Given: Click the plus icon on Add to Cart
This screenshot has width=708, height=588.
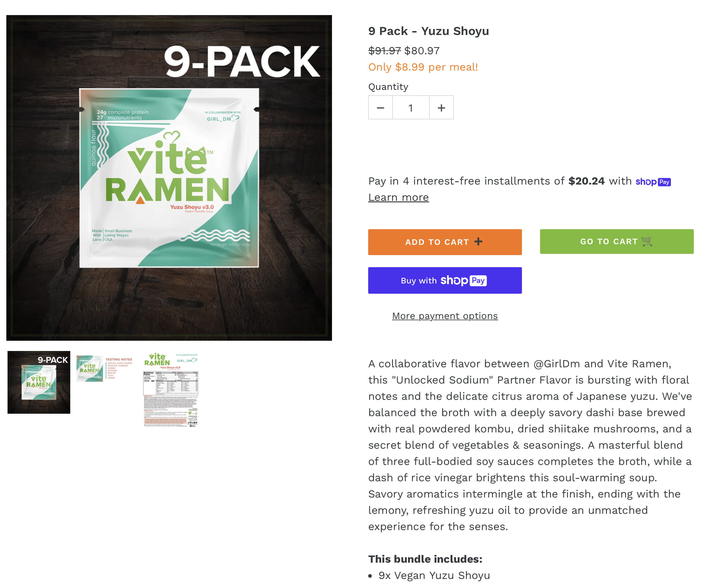Looking at the screenshot, I should point(479,242).
